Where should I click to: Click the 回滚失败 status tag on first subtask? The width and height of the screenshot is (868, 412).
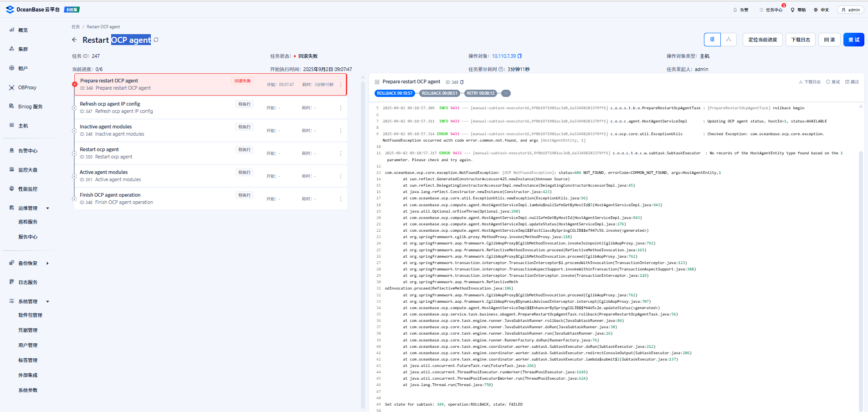tap(242, 81)
